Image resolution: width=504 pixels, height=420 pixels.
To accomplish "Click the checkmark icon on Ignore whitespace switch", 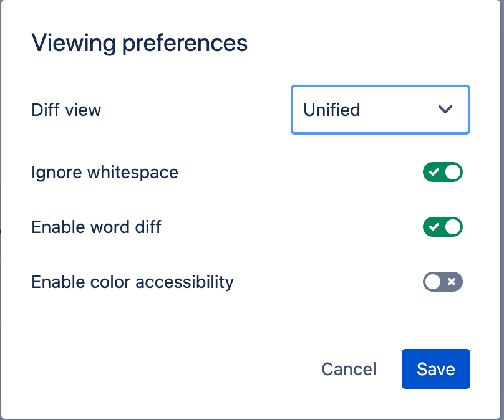I will click(434, 172).
